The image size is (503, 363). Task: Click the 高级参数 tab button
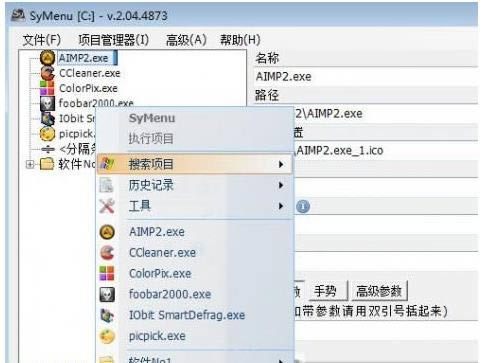pos(379,291)
